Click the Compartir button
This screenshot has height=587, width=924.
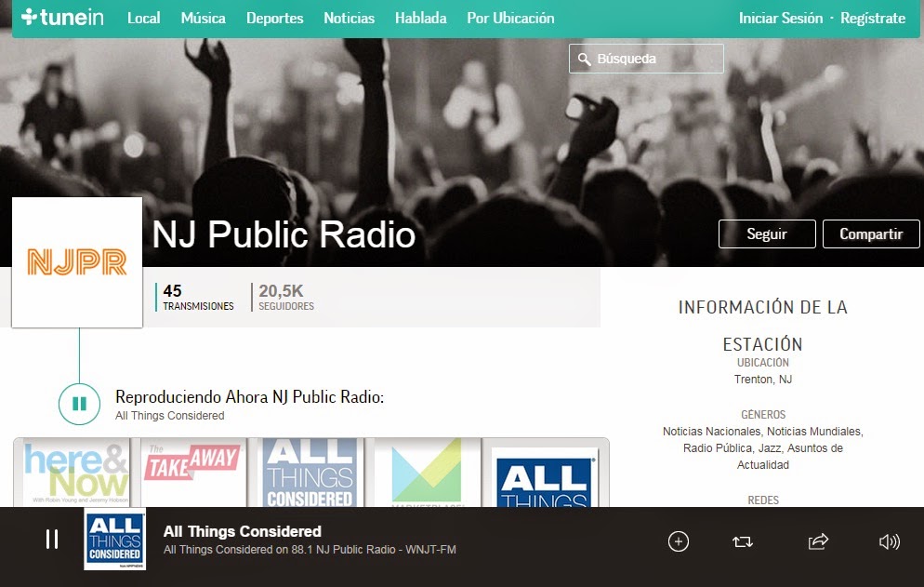pos(871,234)
